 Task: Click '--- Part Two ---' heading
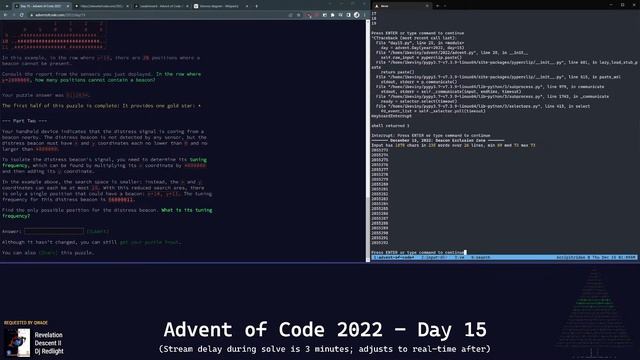(24, 121)
